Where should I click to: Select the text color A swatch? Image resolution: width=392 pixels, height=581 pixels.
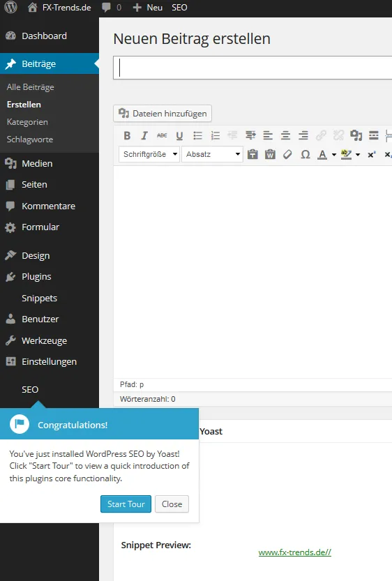point(322,154)
